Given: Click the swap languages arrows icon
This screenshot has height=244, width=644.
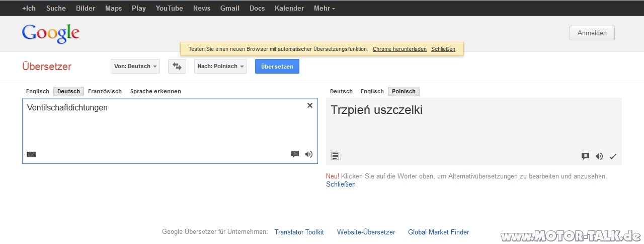Looking at the screenshot, I should point(177,66).
